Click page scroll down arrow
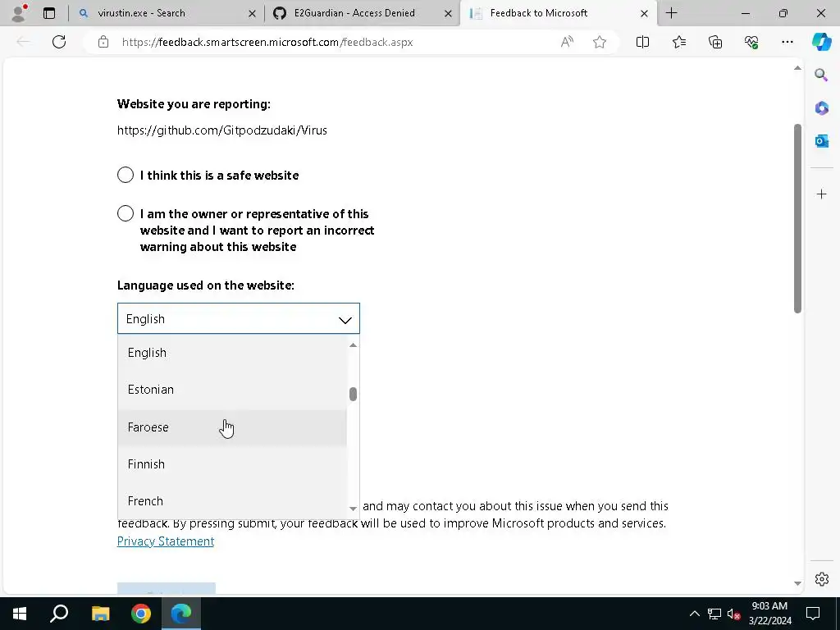This screenshot has height=630, width=840. coord(797,583)
